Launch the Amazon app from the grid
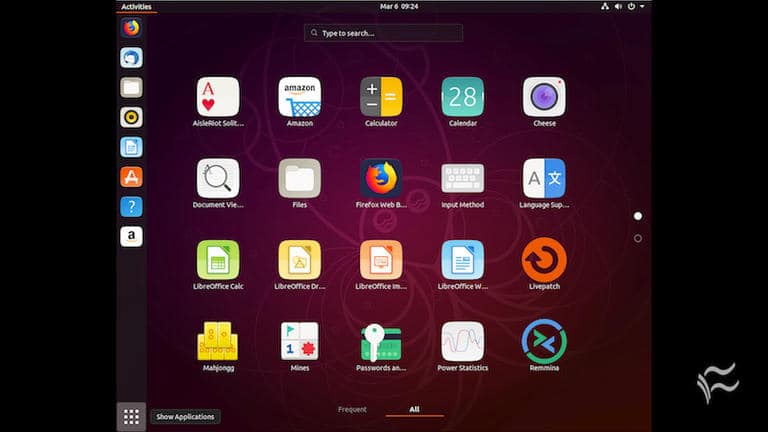 [300, 97]
